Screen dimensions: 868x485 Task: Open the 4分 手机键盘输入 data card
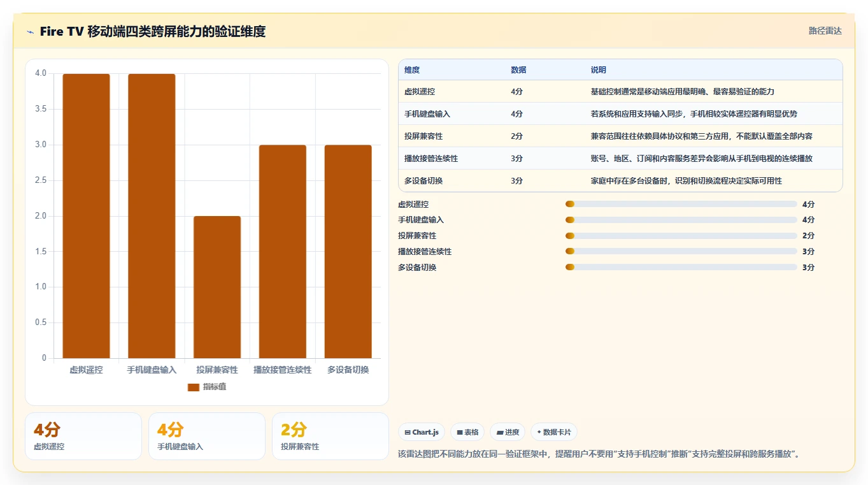click(x=207, y=436)
